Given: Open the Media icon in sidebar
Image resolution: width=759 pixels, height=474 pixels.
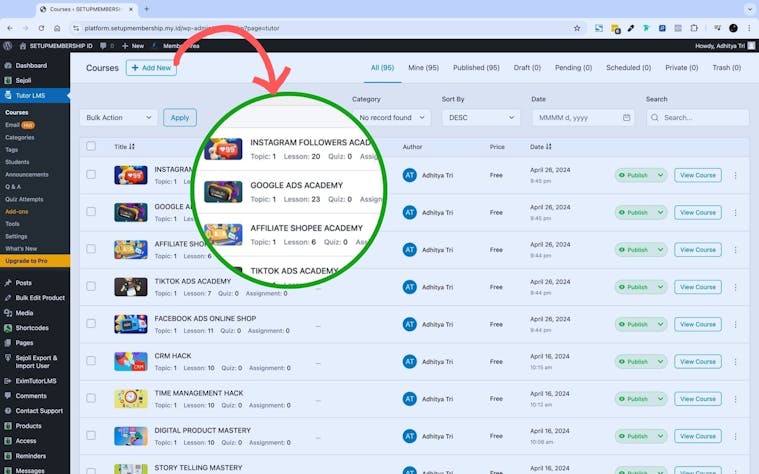Looking at the screenshot, I should pos(8,313).
